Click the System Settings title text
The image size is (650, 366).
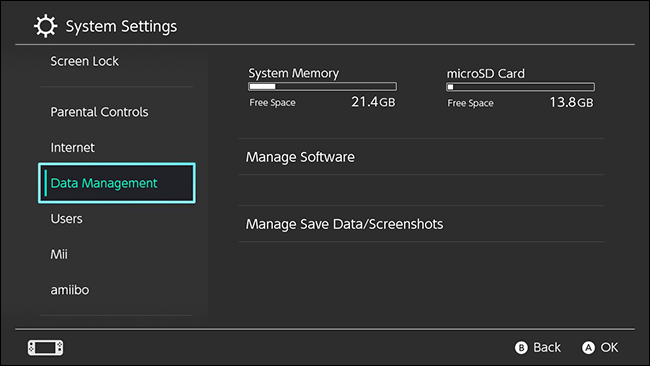pos(121,26)
